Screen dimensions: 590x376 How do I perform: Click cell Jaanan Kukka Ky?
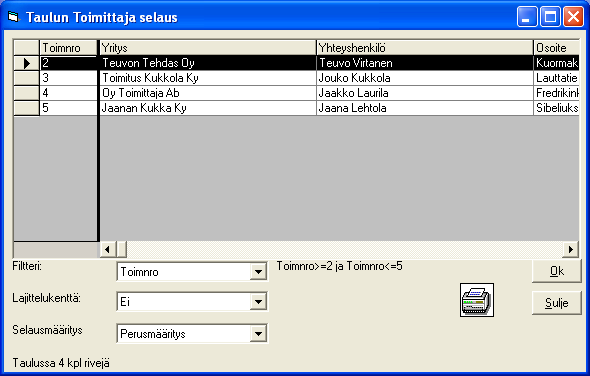[x=208, y=108]
